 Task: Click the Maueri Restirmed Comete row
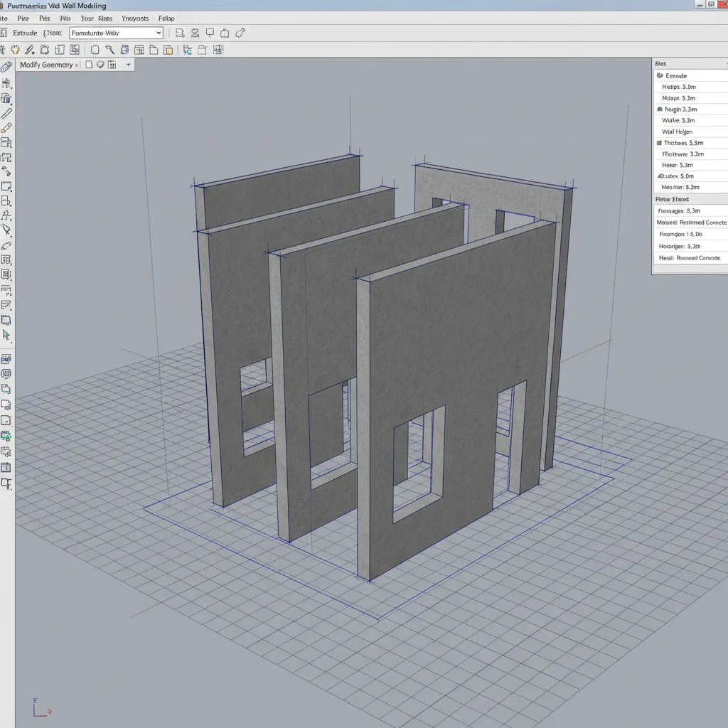click(x=691, y=223)
